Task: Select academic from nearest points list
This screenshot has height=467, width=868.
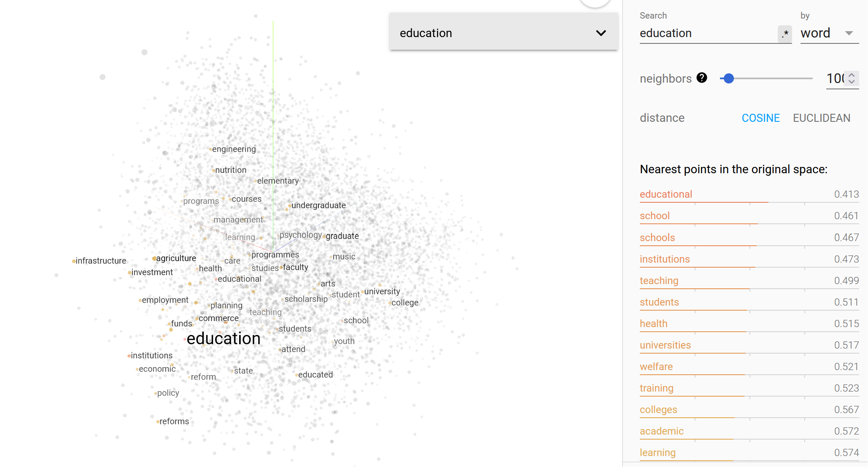Action: [660, 430]
